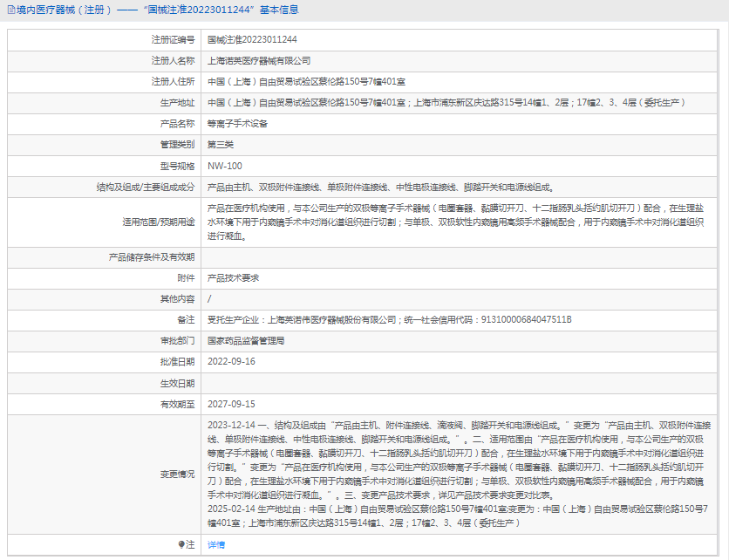Image resolution: width=729 pixels, height=560 pixels.
Task: Click the 有效期至 row label
Action: point(177,404)
